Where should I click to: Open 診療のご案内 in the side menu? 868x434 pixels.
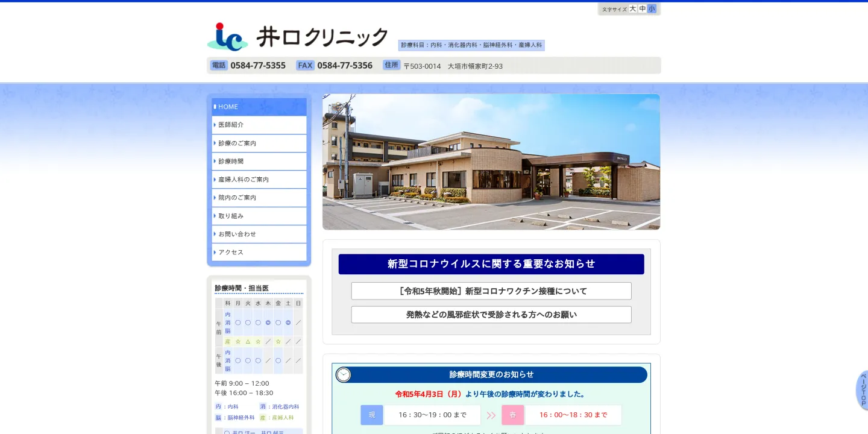click(259, 143)
